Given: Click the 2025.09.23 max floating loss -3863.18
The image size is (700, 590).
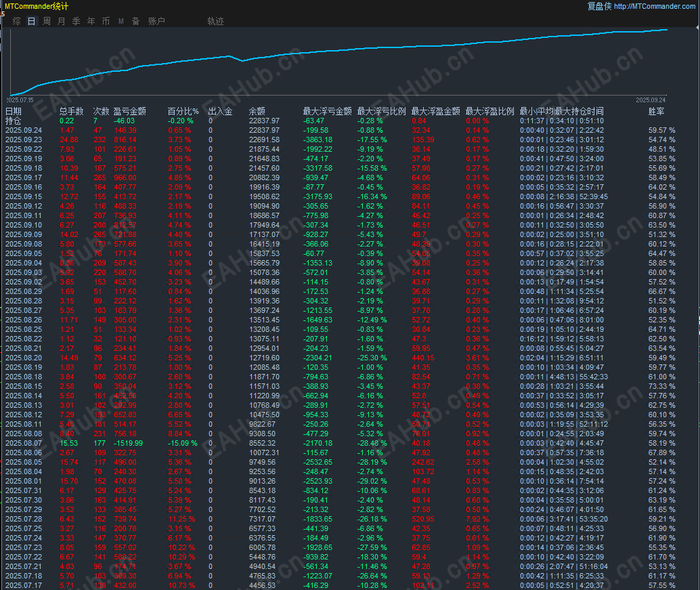Looking at the screenshot, I should (x=318, y=140).
